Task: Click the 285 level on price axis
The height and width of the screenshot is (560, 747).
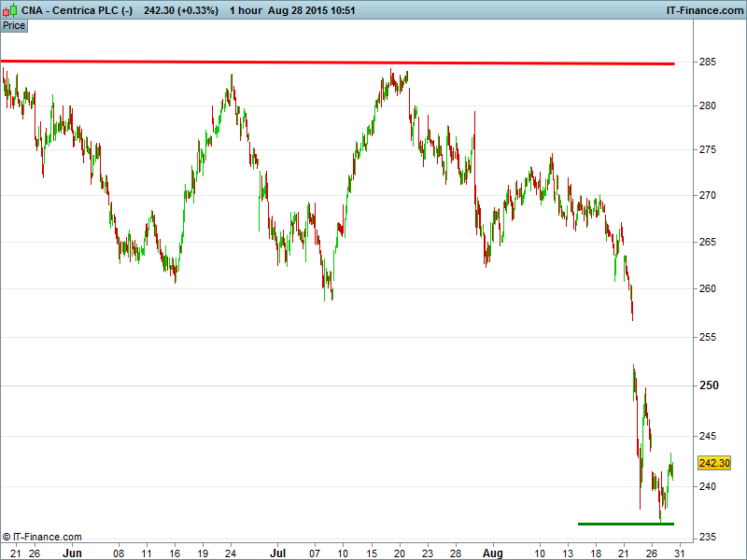Action: point(708,63)
